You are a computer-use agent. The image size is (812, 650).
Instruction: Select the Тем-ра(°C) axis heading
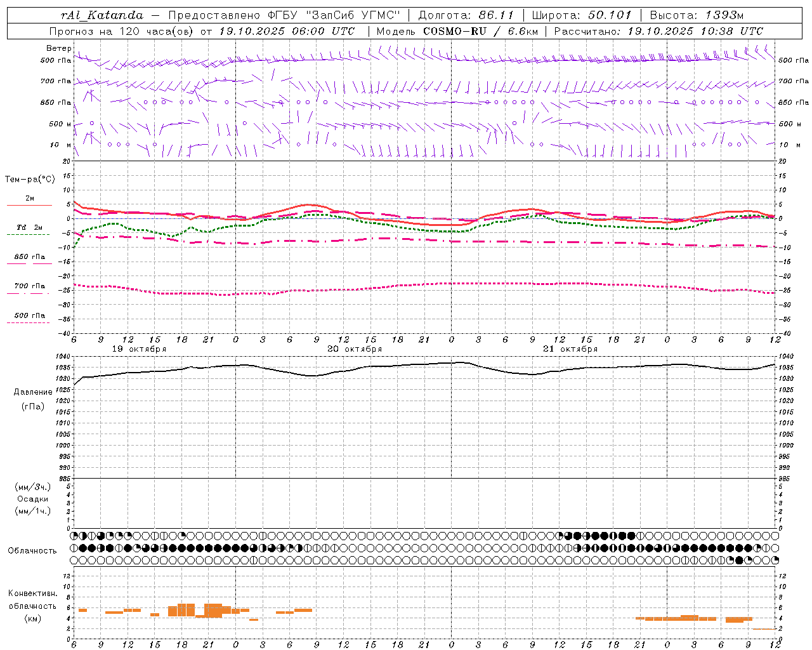pyautogui.click(x=30, y=180)
